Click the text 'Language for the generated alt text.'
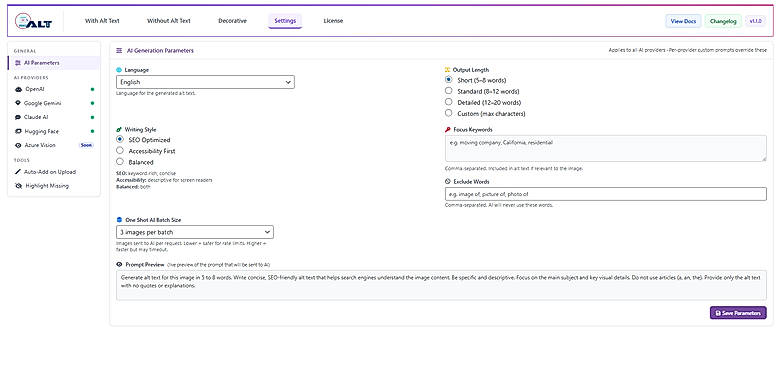The width and height of the screenshot is (781, 368). 156,93
